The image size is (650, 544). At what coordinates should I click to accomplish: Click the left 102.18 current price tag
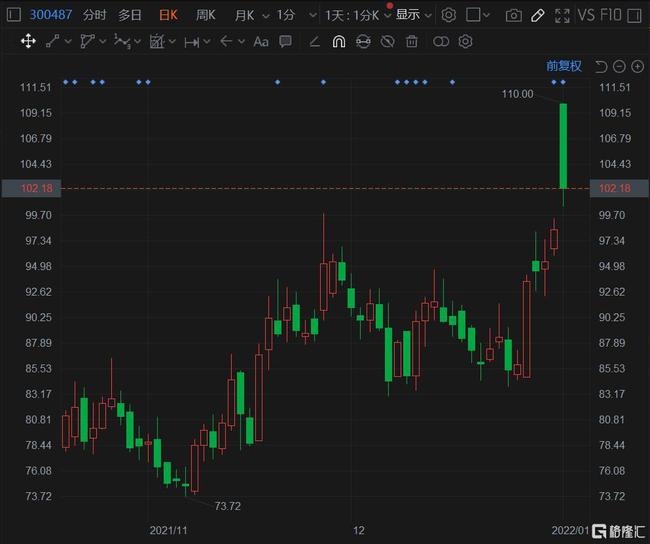pos(32,188)
